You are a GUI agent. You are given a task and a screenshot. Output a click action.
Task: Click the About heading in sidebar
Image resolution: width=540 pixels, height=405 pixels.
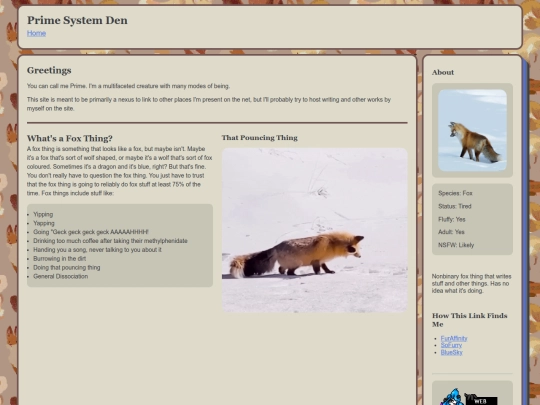pos(443,72)
